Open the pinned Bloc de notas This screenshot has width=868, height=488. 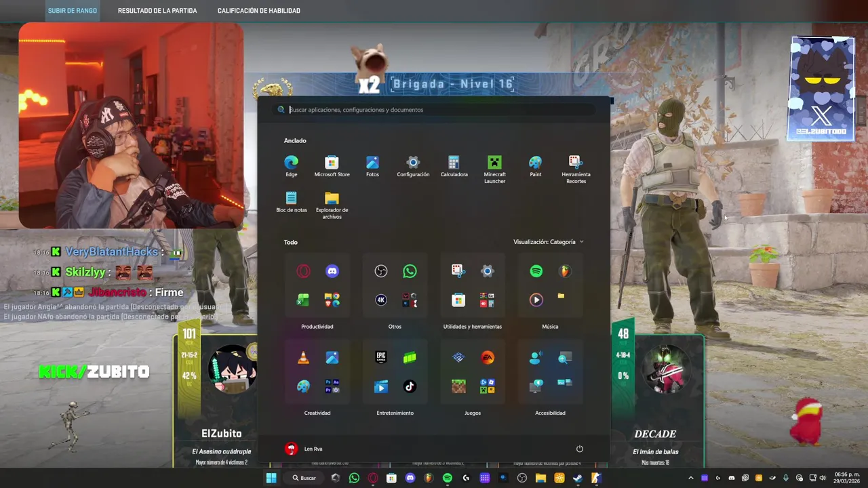[291, 202]
